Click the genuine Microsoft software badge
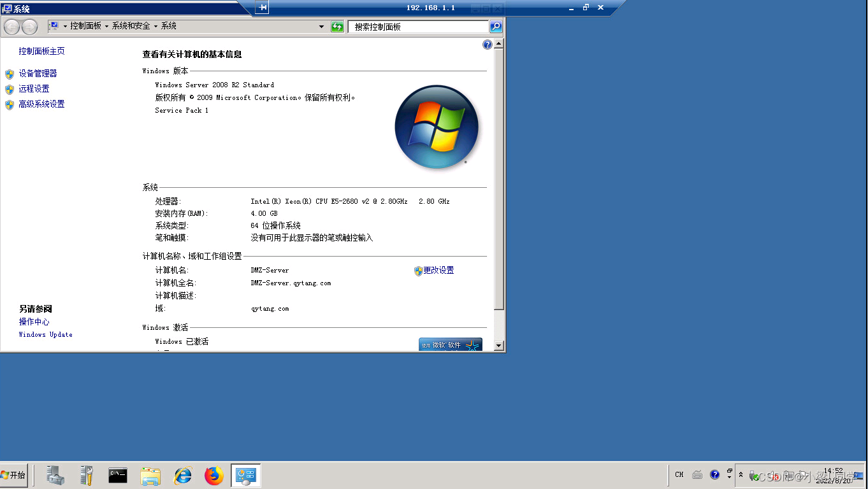The image size is (868, 489). (x=451, y=344)
